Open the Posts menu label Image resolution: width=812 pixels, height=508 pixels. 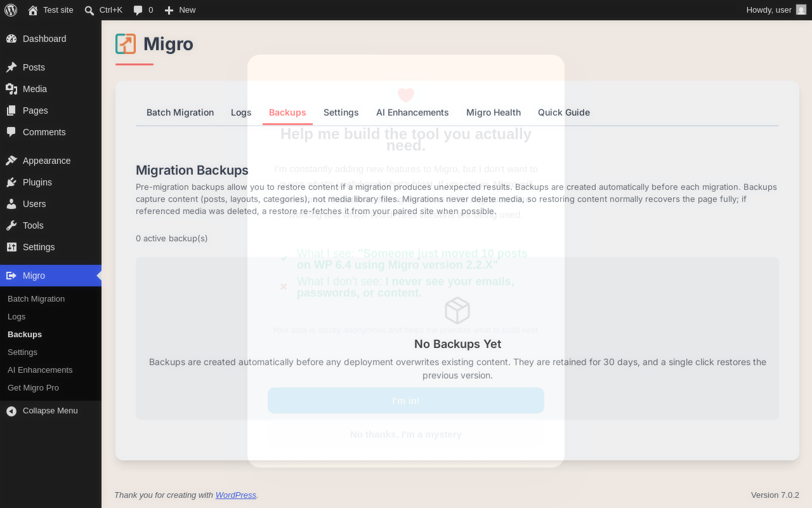tap(34, 67)
